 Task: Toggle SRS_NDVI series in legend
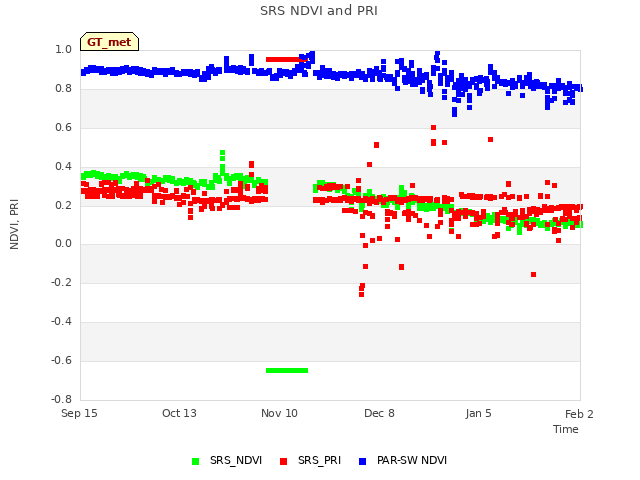click(x=227, y=460)
